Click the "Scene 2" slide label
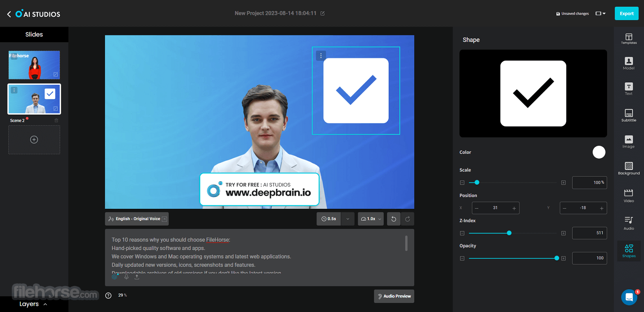The width and height of the screenshot is (644, 312). tap(17, 120)
